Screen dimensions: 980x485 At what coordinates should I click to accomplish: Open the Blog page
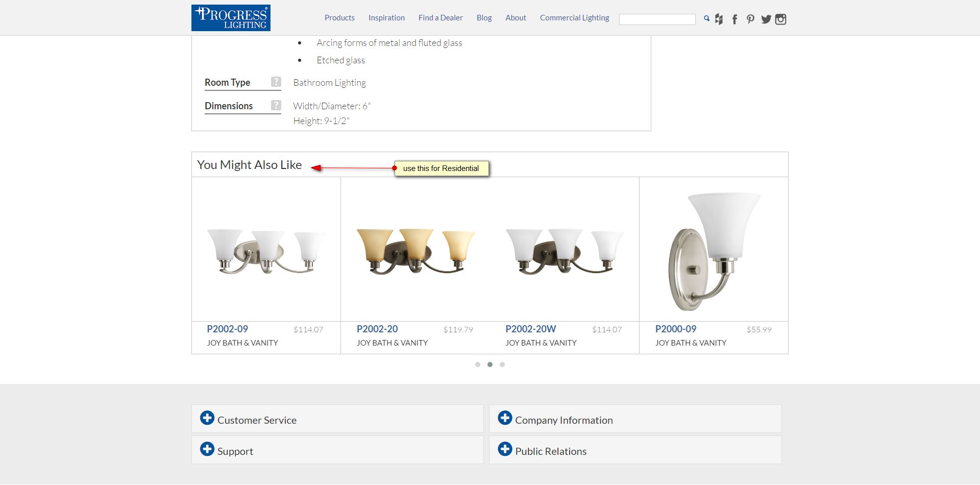(484, 18)
